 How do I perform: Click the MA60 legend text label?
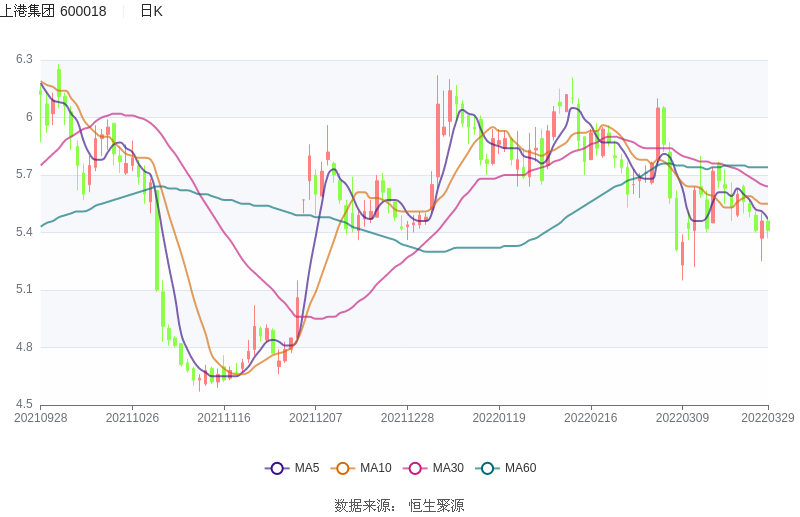(x=520, y=468)
